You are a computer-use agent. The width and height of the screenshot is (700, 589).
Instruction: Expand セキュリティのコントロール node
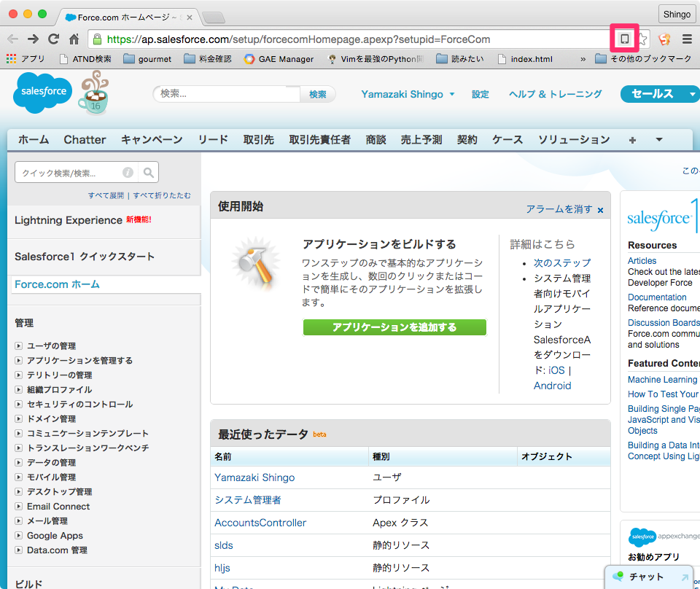tap(18, 405)
